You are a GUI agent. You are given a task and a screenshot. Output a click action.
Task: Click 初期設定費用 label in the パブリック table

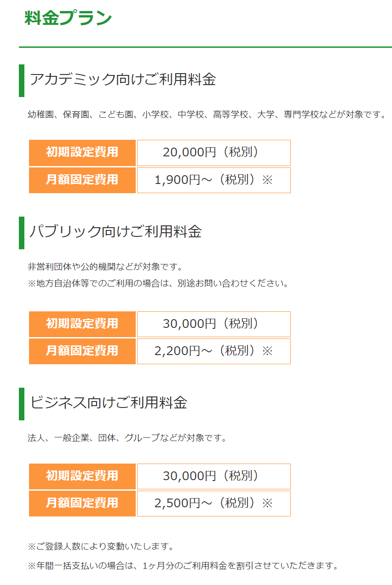point(82,324)
